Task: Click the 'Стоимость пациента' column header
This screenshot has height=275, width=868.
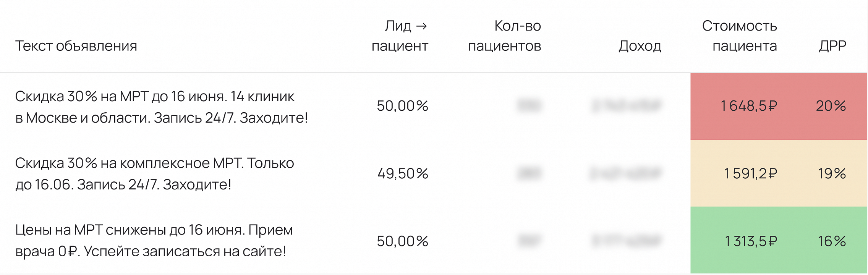Action: (x=739, y=36)
